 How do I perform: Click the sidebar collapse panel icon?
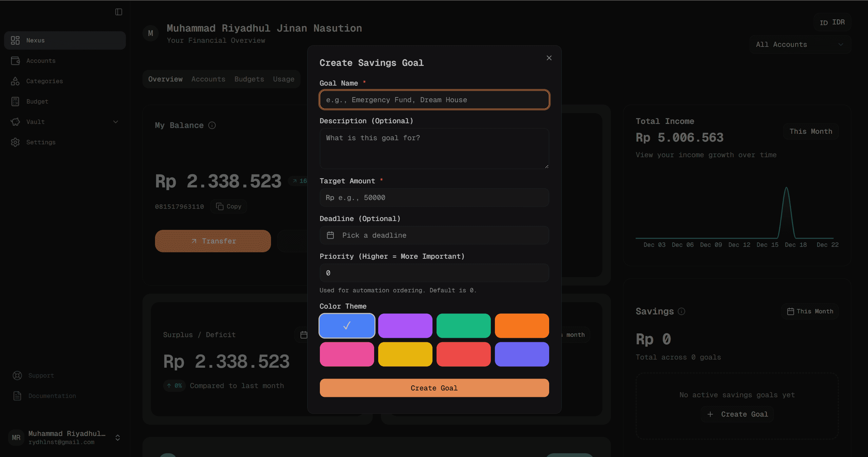pyautogui.click(x=118, y=12)
